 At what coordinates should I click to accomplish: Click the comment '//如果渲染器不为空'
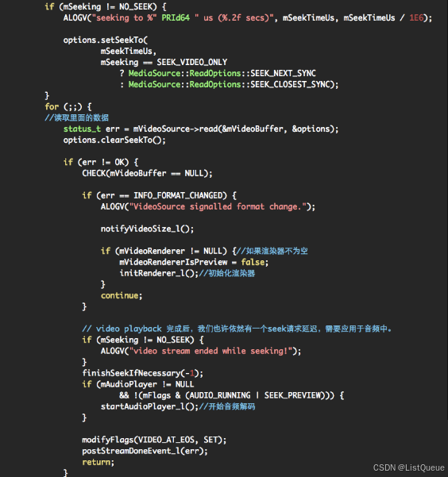tap(272, 251)
